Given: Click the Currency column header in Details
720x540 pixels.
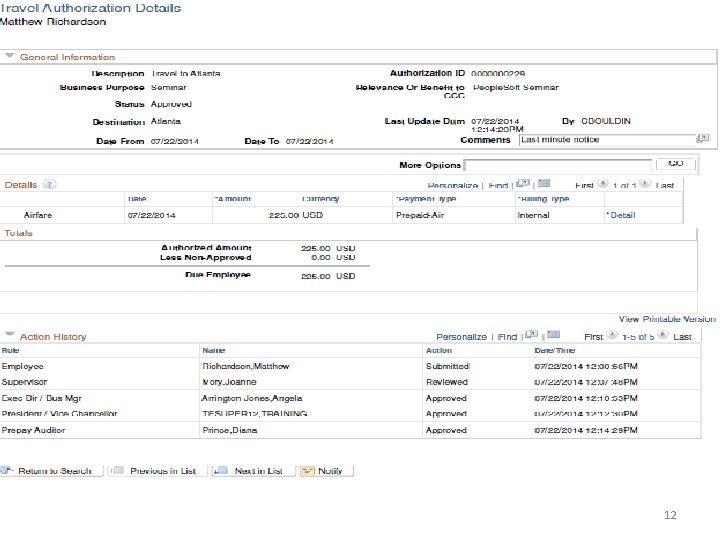Looking at the screenshot, I should click(x=320, y=199).
